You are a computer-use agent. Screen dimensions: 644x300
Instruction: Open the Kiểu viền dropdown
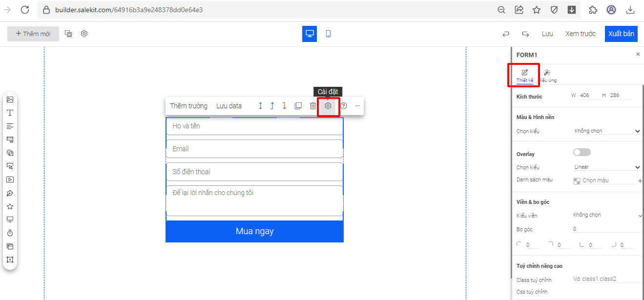[x=606, y=215]
